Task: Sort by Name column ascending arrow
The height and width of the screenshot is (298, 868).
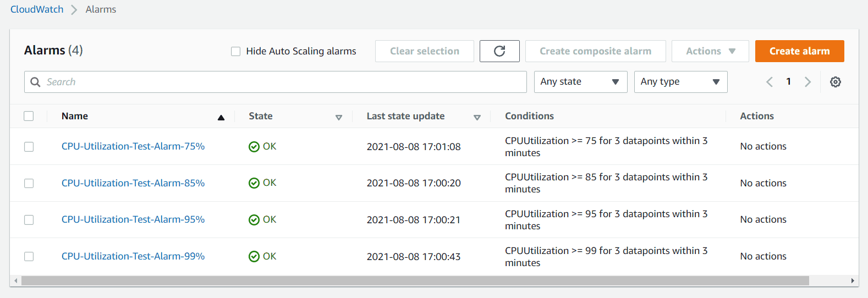Action: click(221, 117)
